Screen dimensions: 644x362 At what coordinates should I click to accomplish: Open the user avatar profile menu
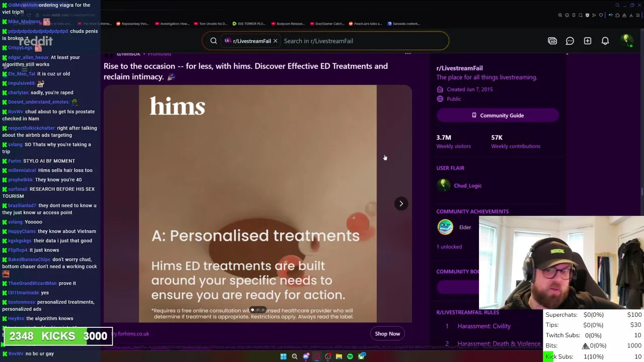[626, 41]
